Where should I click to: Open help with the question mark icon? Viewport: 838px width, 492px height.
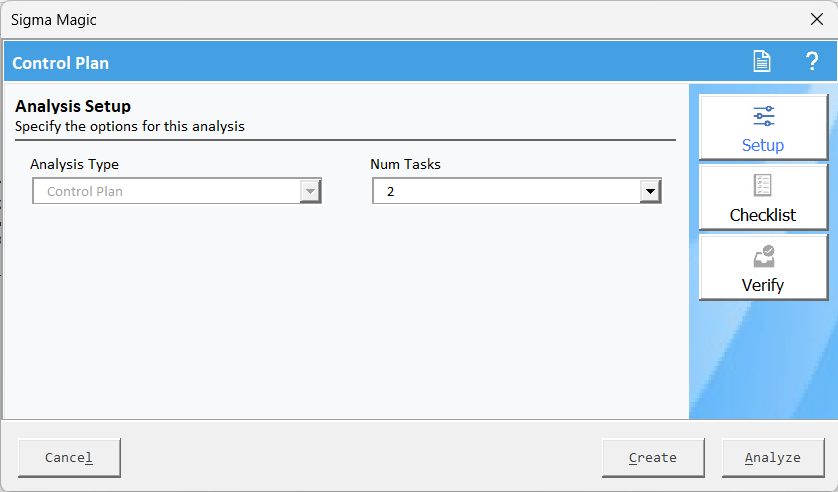[x=812, y=62]
